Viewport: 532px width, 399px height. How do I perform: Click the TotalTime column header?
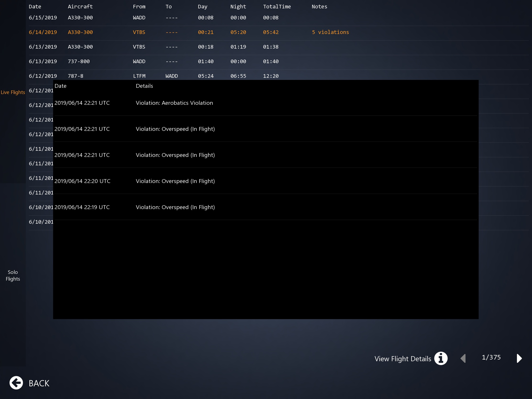click(277, 6)
